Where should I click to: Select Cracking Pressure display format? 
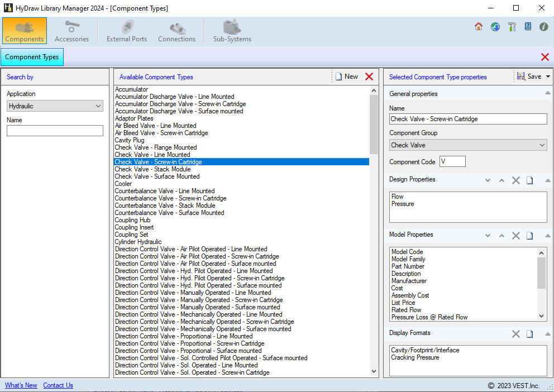pos(415,357)
